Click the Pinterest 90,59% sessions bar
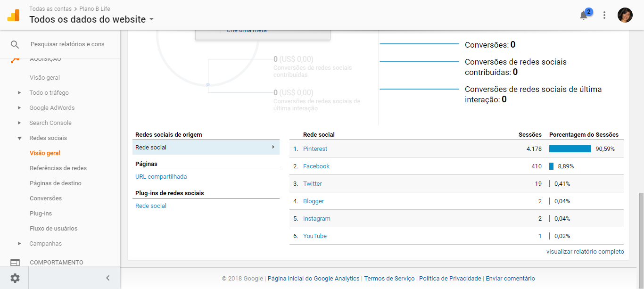The image size is (644, 289). coord(570,149)
